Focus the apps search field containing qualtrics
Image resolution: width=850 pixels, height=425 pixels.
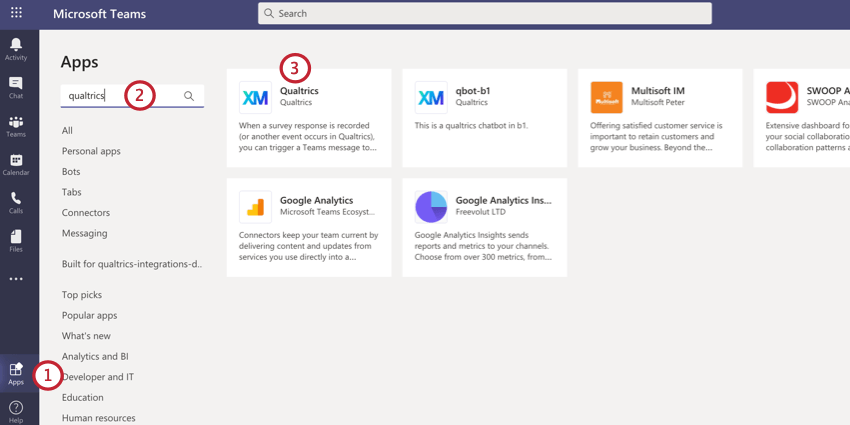132,96
